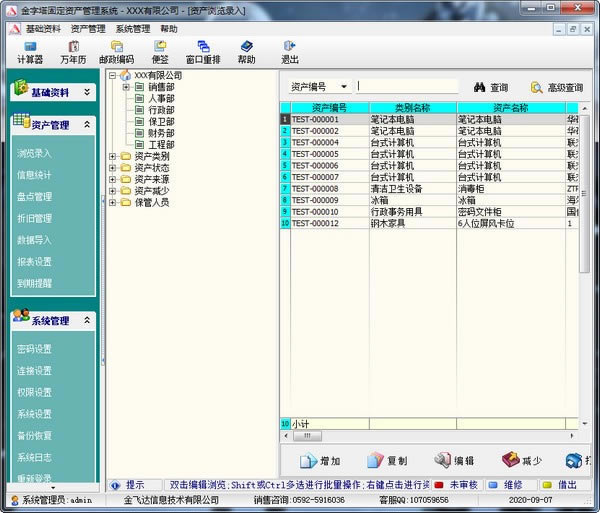Open the 万年历 calendar tool

pos(73,51)
